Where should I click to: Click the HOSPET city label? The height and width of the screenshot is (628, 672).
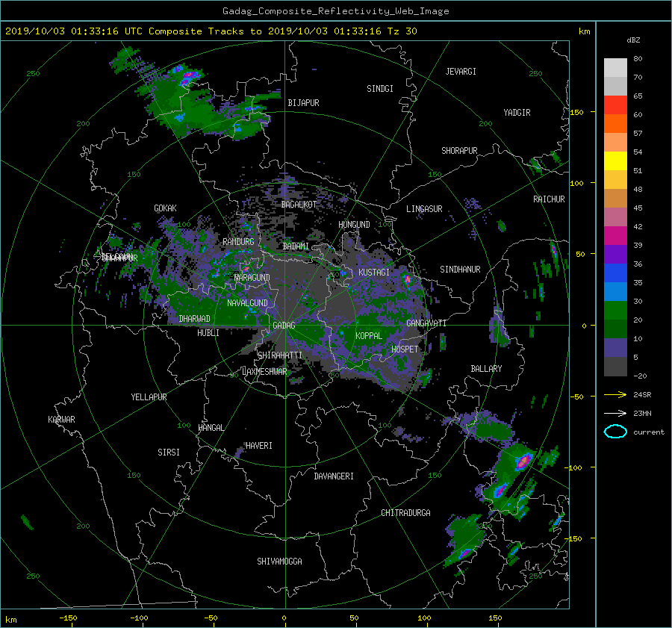pyautogui.click(x=405, y=349)
